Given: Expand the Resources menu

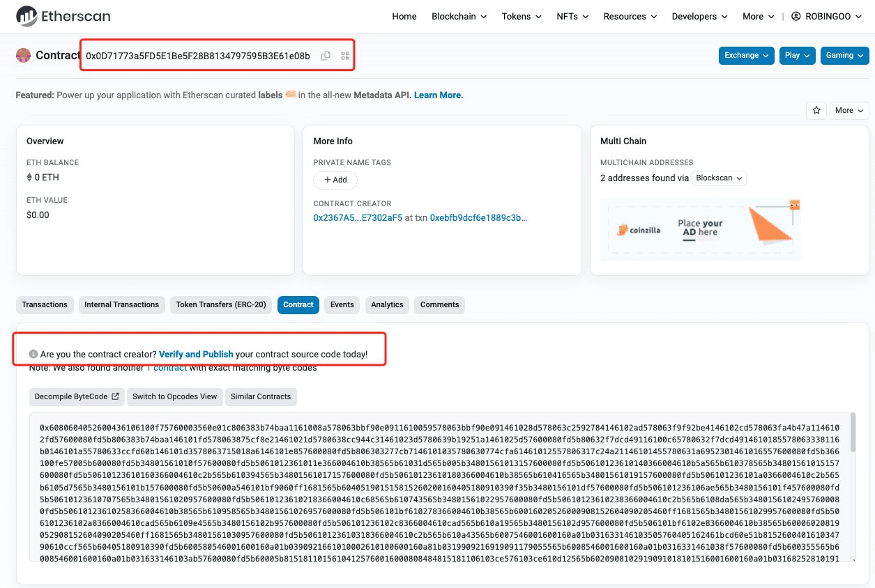Looking at the screenshot, I should [630, 16].
